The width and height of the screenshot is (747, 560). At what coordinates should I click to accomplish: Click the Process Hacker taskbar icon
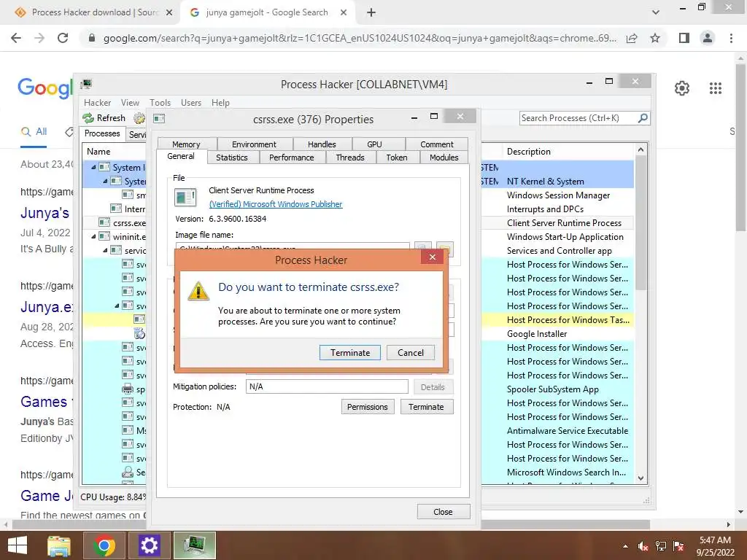(194, 545)
